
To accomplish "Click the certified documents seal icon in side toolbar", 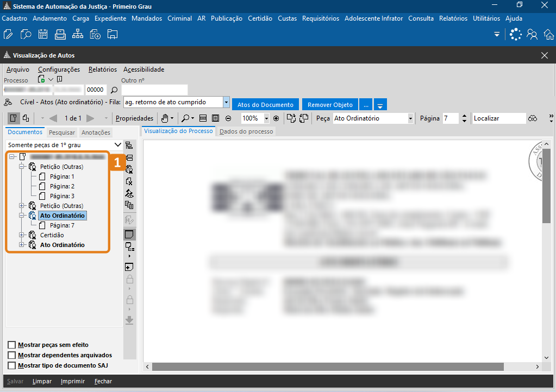I will [129, 169].
